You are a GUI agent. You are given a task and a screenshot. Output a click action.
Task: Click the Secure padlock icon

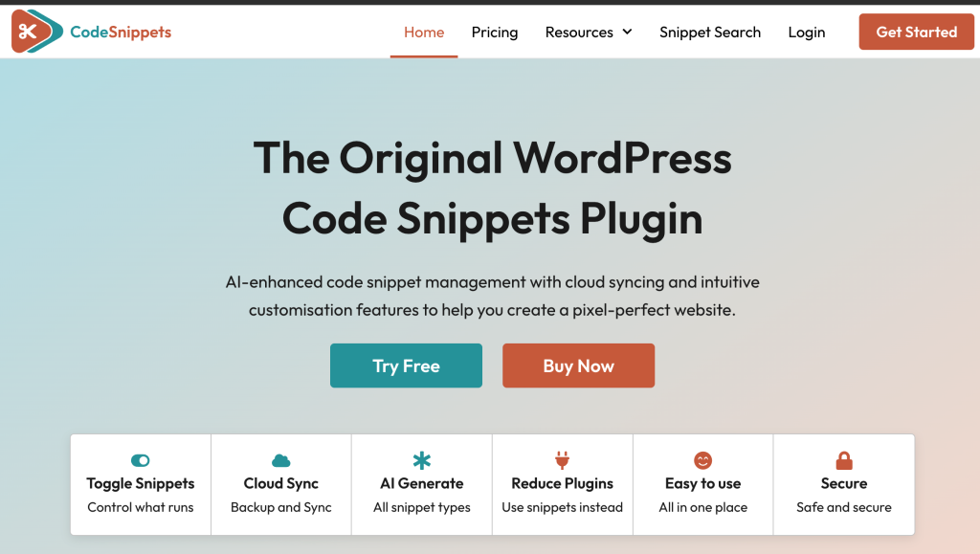(843, 460)
